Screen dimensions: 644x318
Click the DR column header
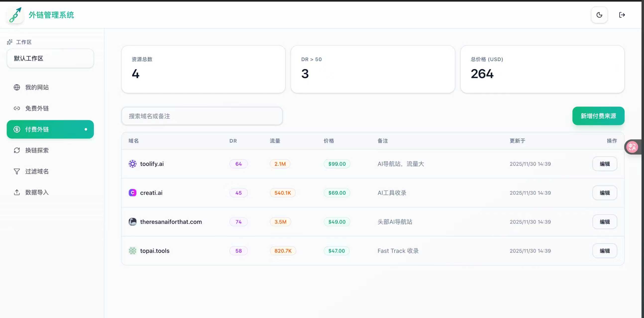coord(233,141)
